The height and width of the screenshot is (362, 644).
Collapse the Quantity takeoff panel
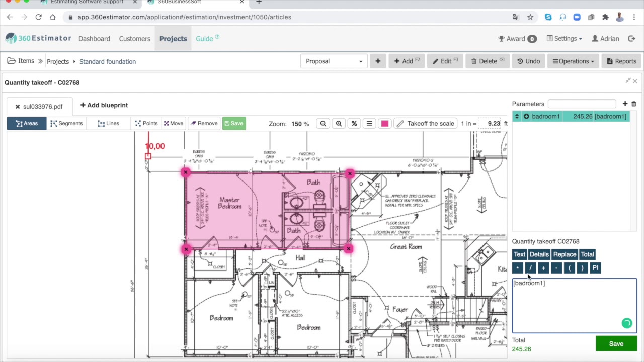pos(628,81)
